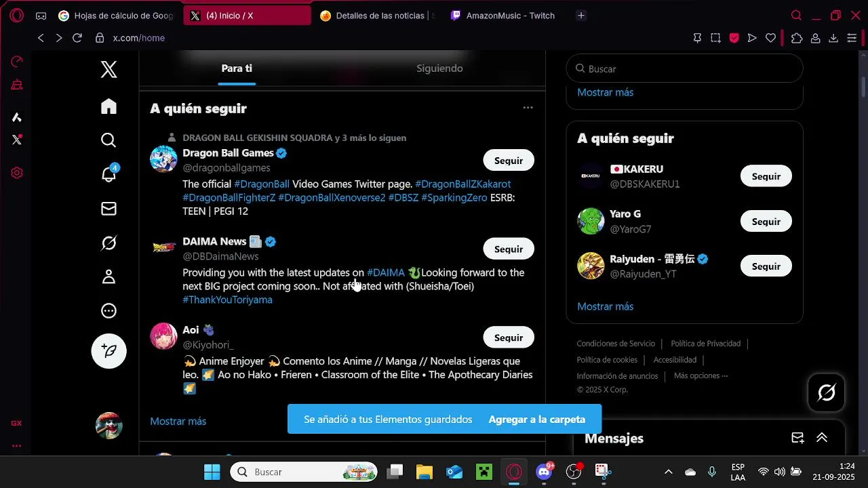
Task: Switch to Hojas de cálculo de Google tab
Action: click(117, 16)
